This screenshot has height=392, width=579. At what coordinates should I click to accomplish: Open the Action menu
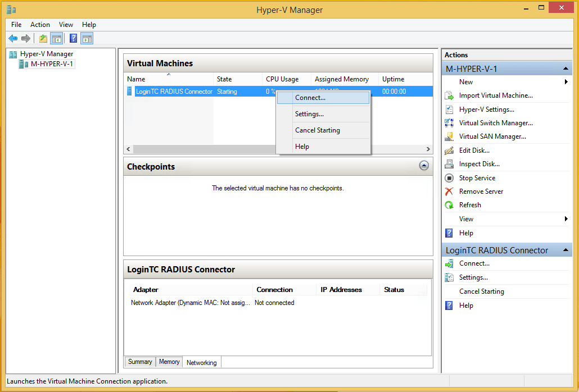coord(40,25)
